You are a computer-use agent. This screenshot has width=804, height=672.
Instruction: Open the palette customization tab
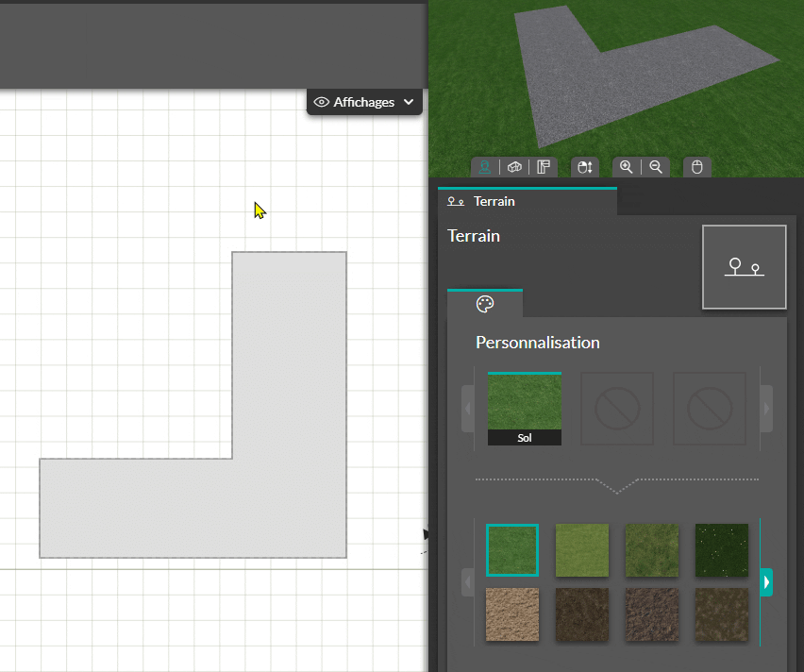pos(484,304)
